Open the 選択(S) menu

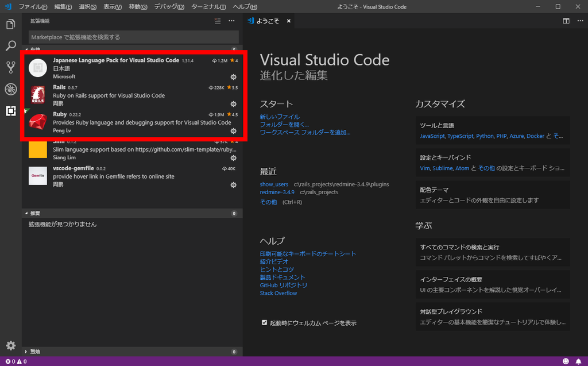(x=88, y=7)
